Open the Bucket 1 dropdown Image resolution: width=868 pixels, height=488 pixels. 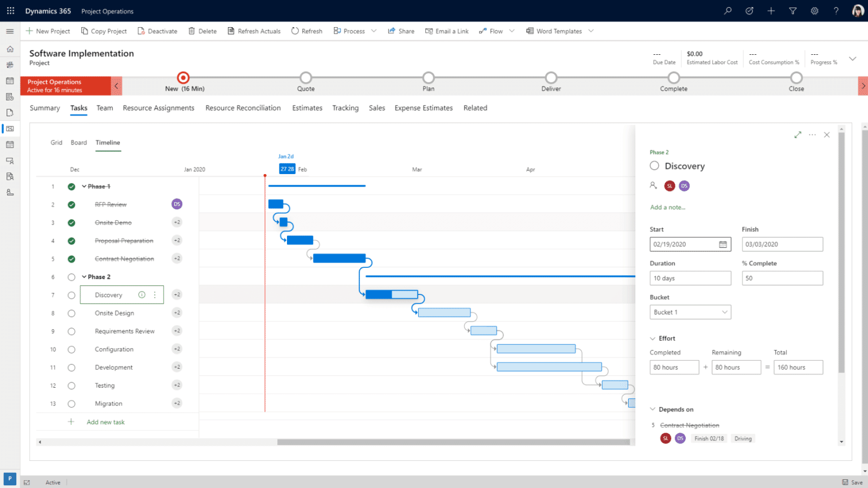(724, 312)
